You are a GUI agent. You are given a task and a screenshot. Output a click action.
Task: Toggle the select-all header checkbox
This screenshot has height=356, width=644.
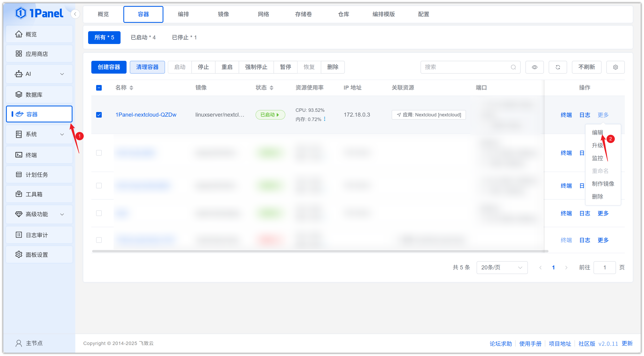pos(99,88)
